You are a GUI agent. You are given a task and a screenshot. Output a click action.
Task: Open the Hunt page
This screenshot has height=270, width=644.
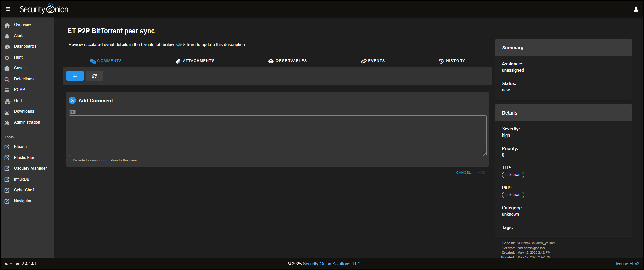(18, 57)
